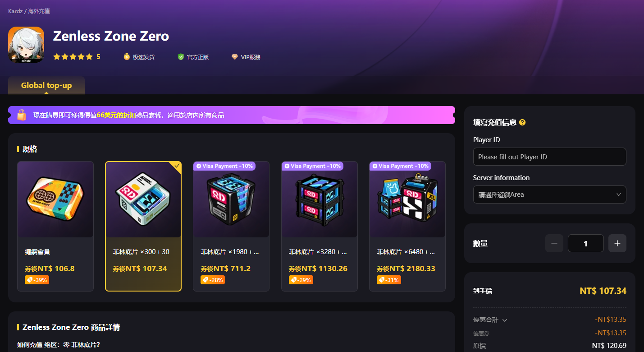
Task: Expand the 優惠合計 discount breakdown chevron
Action: pyautogui.click(x=505, y=320)
